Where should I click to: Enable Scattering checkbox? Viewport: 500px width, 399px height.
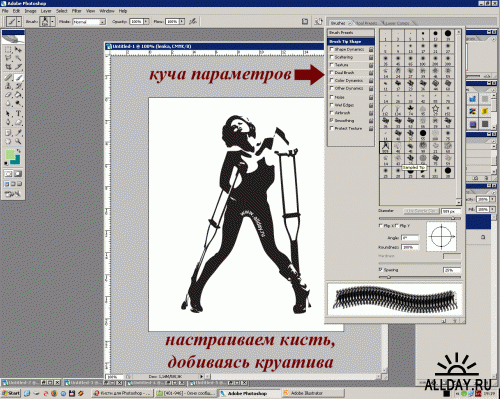tap(332, 57)
